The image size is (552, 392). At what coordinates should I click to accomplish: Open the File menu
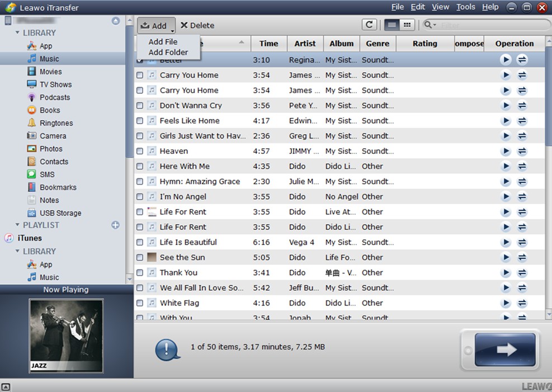(398, 7)
